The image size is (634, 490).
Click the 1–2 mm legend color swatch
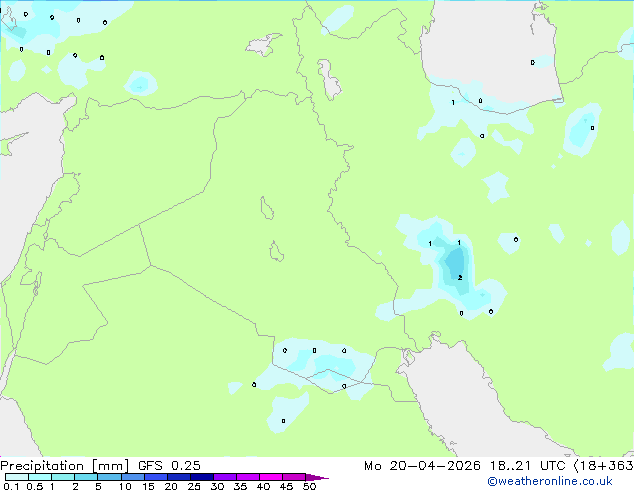(x=63, y=477)
